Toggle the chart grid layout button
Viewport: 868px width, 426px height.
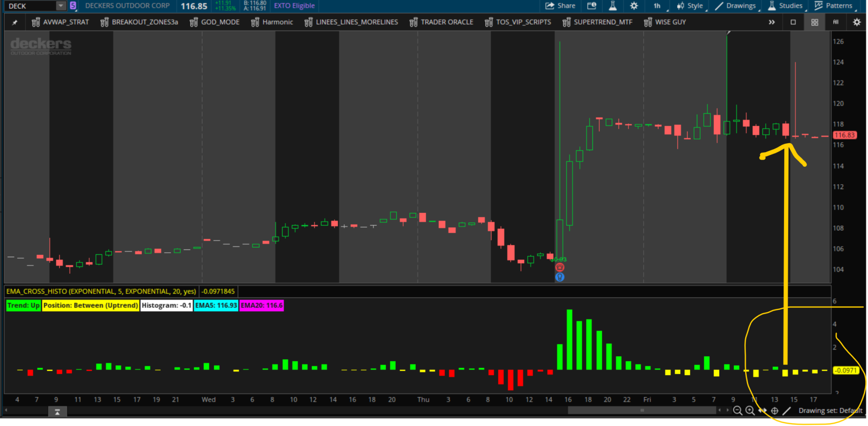[x=815, y=22]
